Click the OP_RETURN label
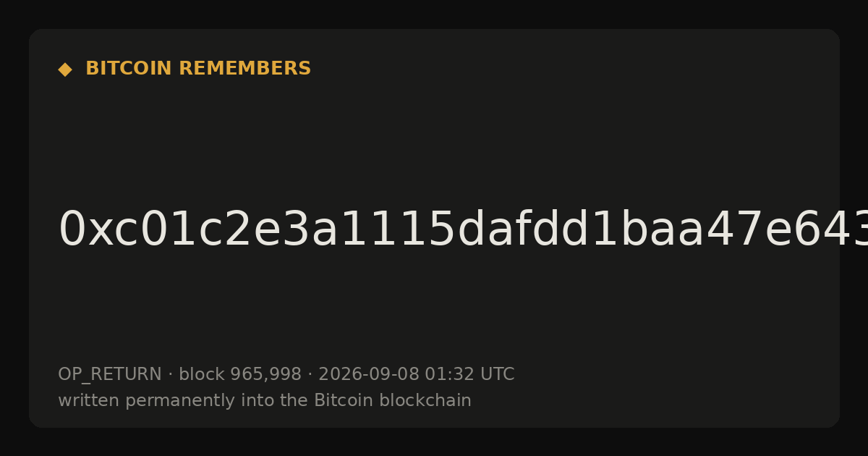Image resolution: width=868 pixels, height=456 pixels. [x=110, y=375]
